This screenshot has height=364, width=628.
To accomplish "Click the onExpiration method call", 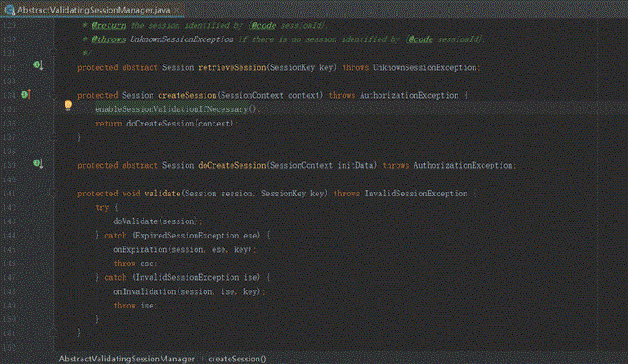I will pos(140,249).
